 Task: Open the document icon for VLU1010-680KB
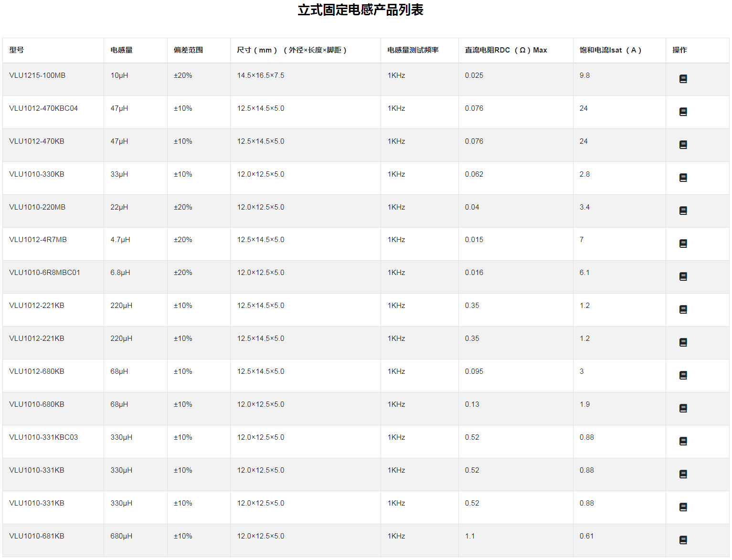point(683,408)
